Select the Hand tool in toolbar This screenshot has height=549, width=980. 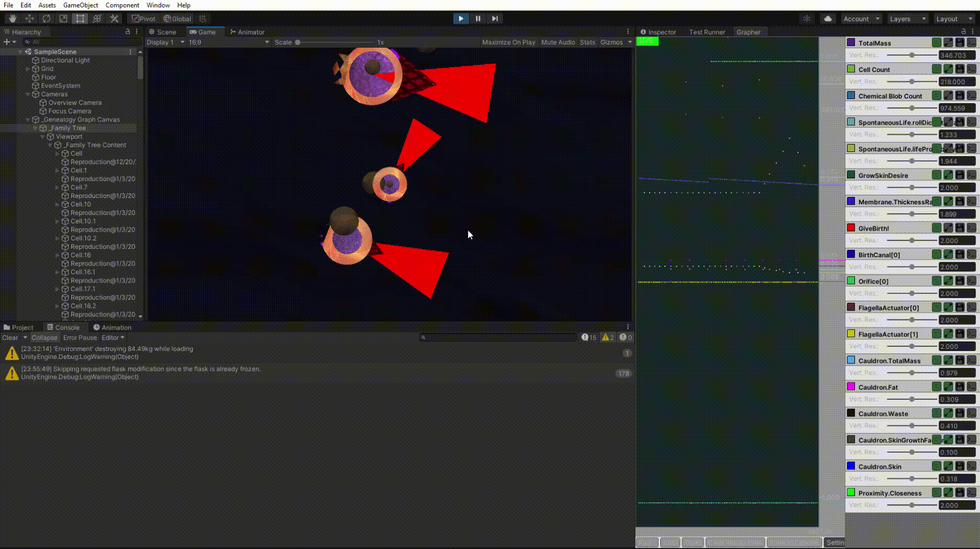[13, 18]
